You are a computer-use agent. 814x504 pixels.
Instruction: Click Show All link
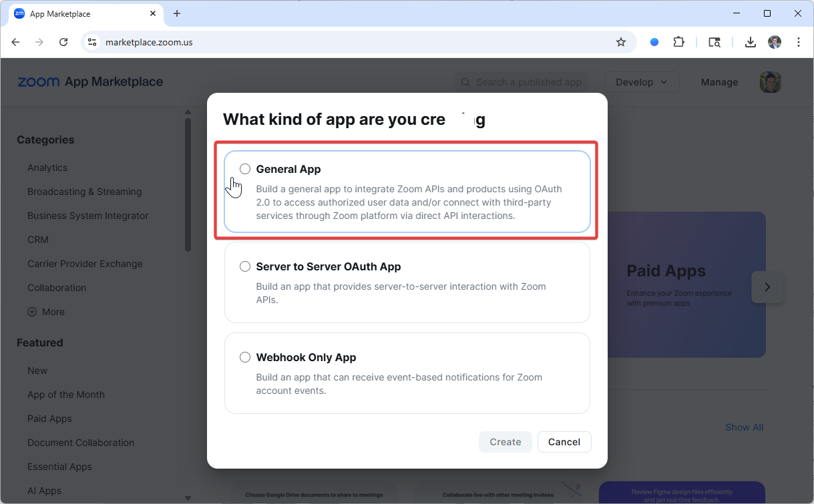744,427
